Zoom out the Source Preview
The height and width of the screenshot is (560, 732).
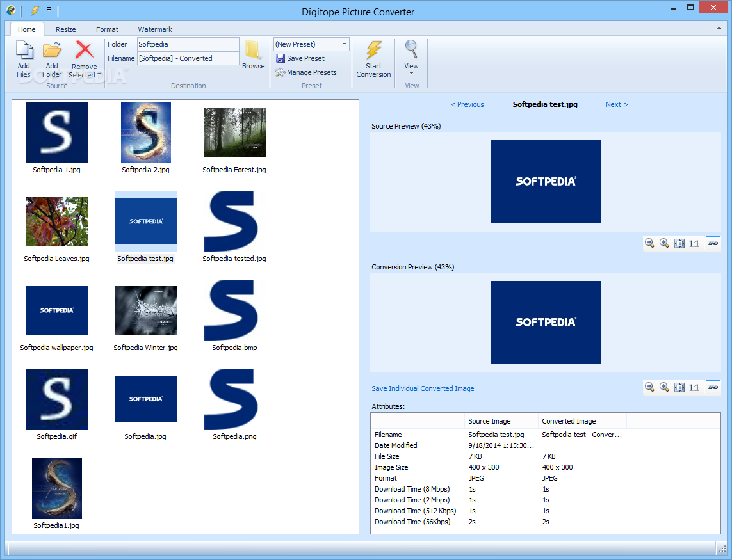[649, 243]
